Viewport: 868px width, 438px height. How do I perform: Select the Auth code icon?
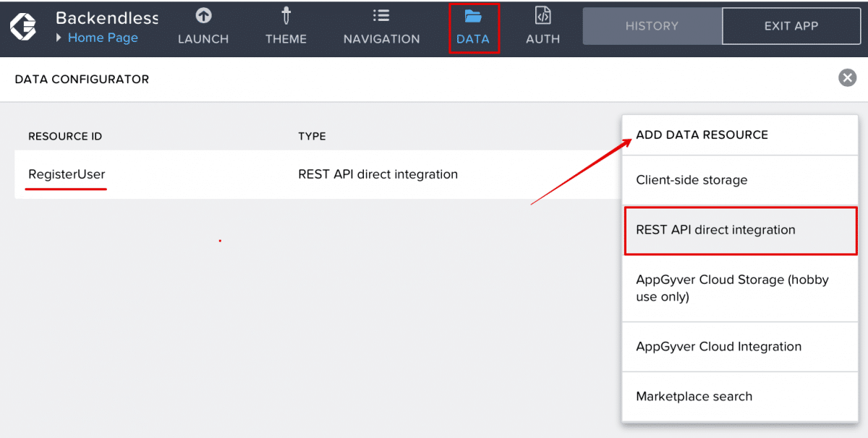pos(542,16)
